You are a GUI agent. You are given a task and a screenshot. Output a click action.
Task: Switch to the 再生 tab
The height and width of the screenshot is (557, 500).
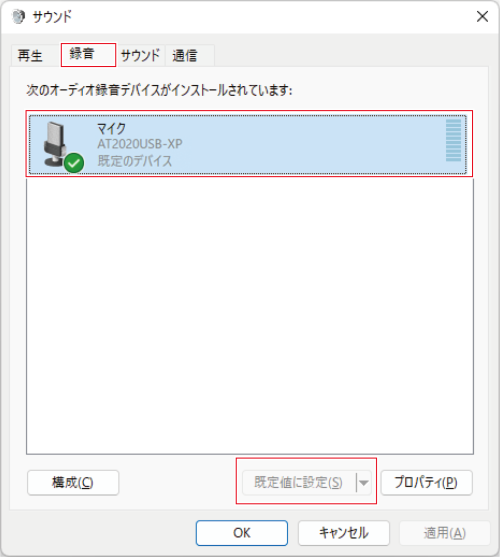click(x=31, y=56)
